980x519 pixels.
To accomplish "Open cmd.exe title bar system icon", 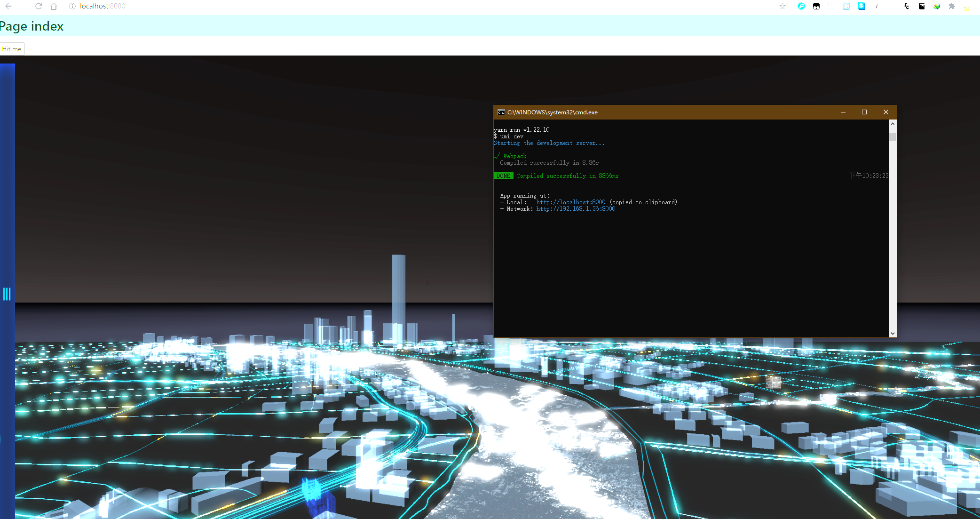I will (x=501, y=112).
